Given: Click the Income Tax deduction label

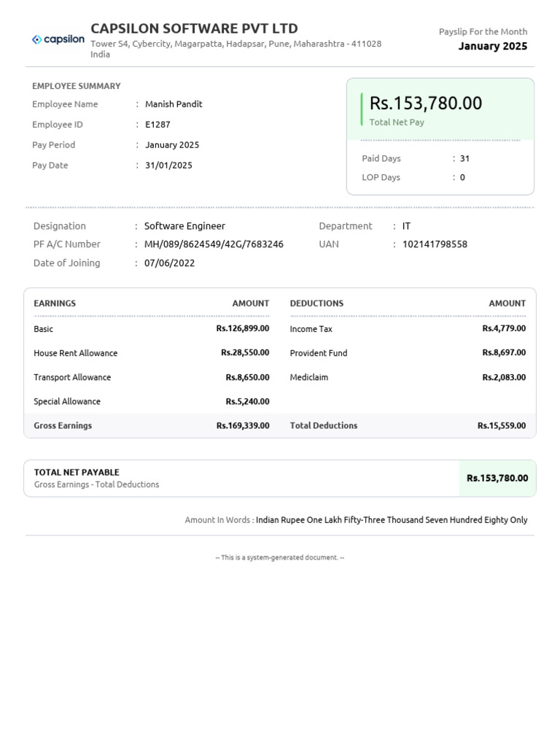Looking at the screenshot, I should coord(311,329).
